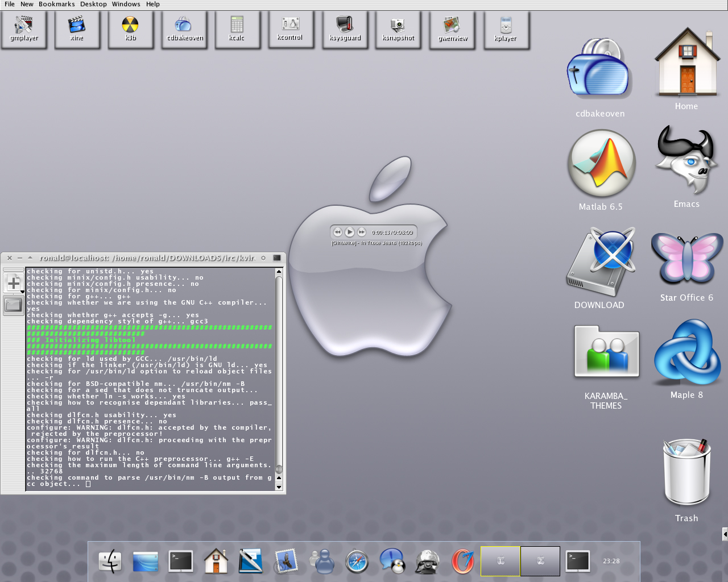
Task: Open gwenview image viewer launcher
Action: (x=453, y=30)
